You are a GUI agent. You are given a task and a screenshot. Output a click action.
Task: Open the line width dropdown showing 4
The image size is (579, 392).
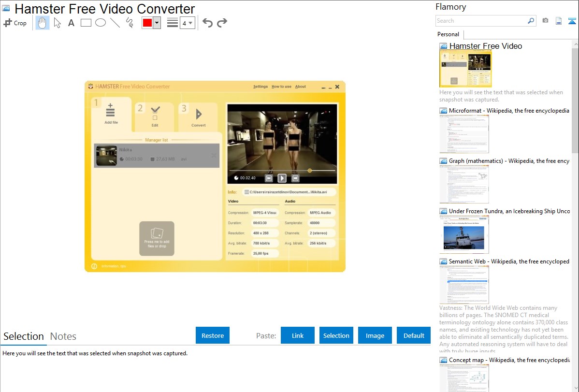pyautogui.click(x=188, y=23)
